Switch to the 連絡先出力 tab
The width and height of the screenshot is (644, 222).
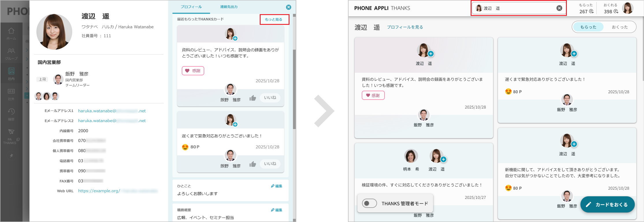pos(229,7)
